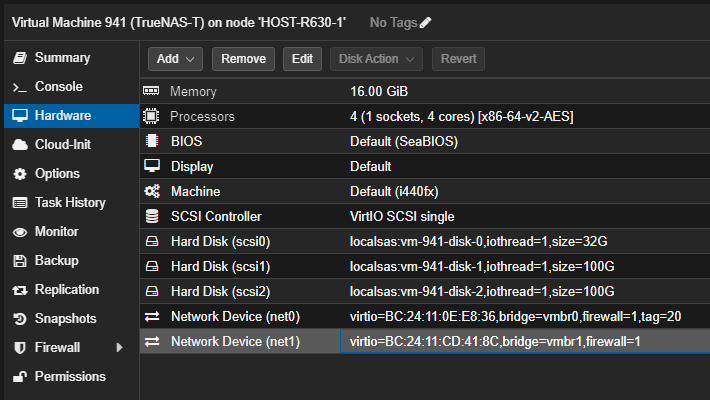Click the Memory RAM icon
Screen dimensions: 710x400
click(x=151, y=91)
